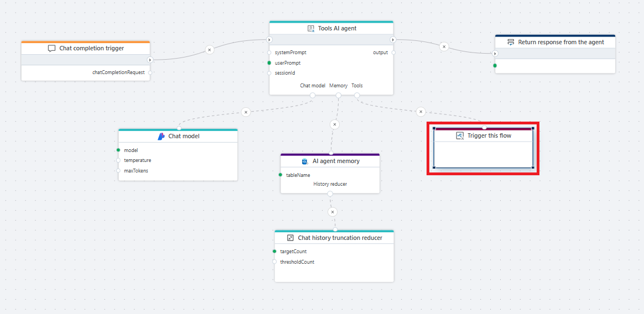Click the AI agent memory database icon

pos(305,161)
